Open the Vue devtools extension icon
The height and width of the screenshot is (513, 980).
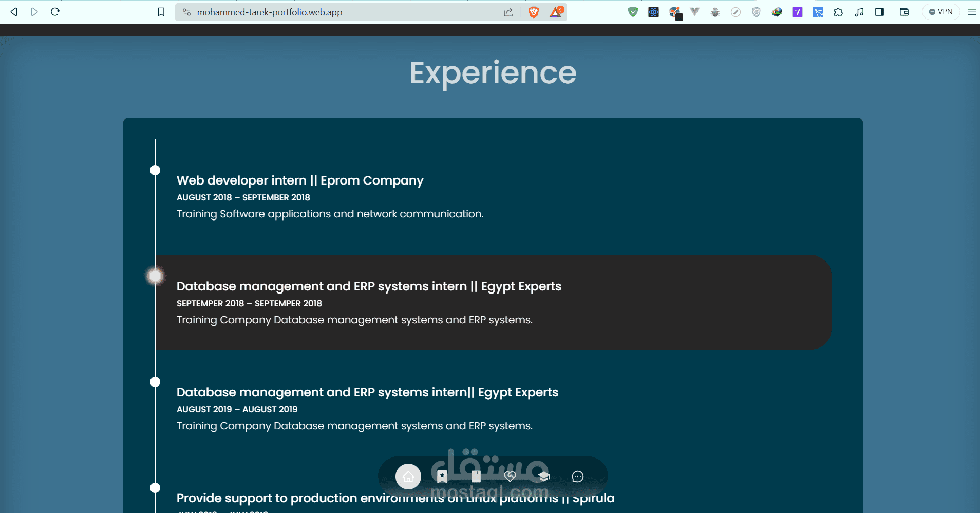point(694,12)
